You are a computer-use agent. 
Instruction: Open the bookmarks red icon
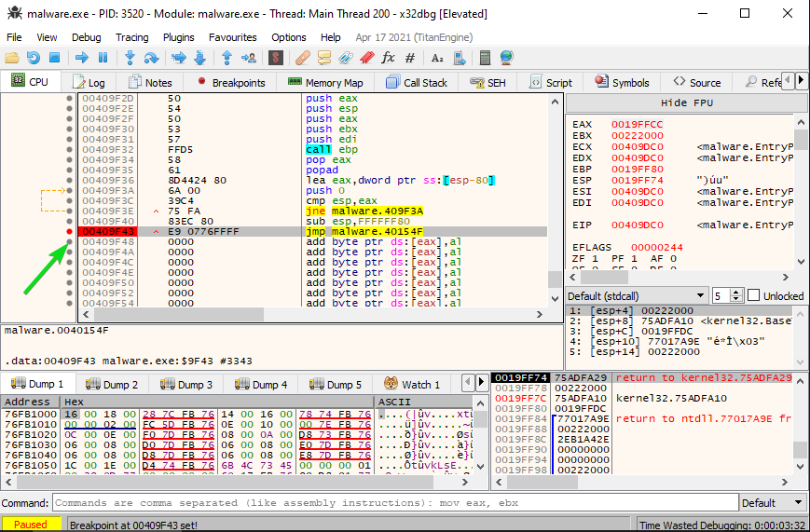click(366, 58)
